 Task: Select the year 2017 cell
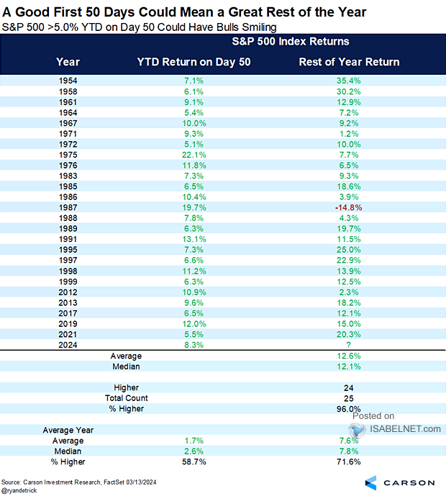(68, 313)
